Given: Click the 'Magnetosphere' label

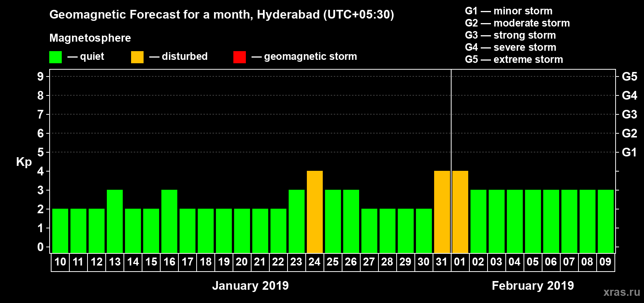Looking at the screenshot, I should [90, 38].
